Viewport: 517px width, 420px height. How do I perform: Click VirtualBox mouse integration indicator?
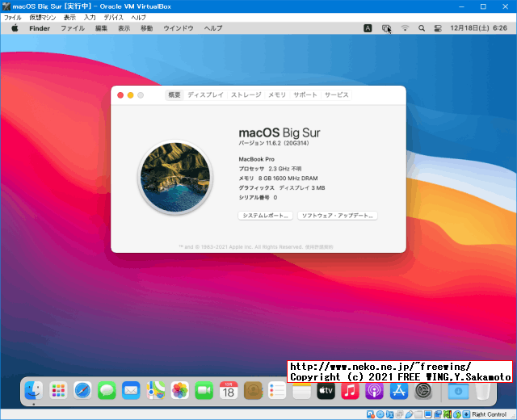[457, 414]
